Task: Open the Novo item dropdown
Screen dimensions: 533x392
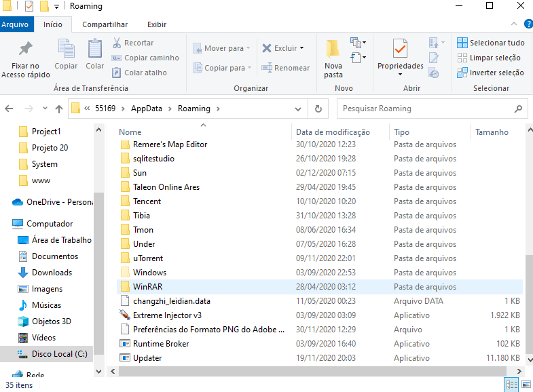Action: point(358,43)
